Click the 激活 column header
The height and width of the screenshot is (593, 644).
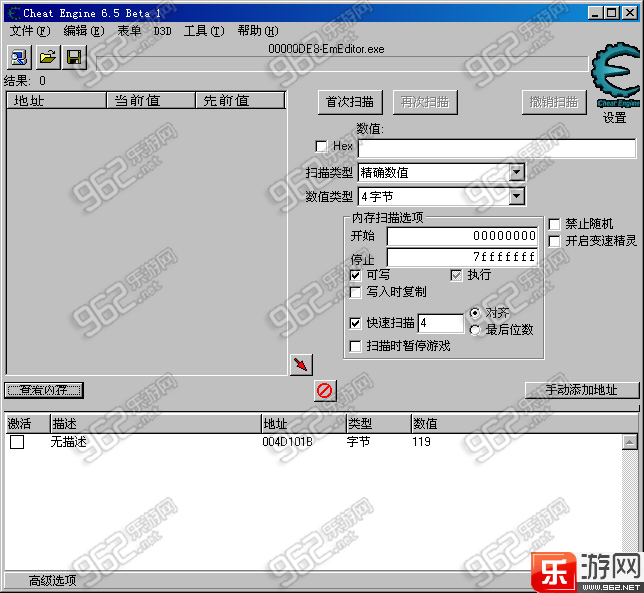pyautogui.click(x=28, y=424)
